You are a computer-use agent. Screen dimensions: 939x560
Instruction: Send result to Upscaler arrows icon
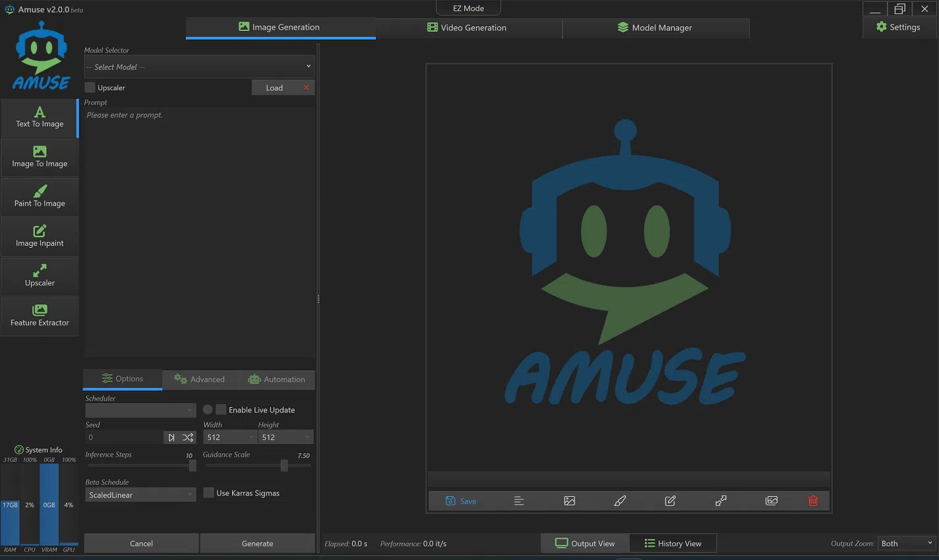pyautogui.click(x=721, y=501)
